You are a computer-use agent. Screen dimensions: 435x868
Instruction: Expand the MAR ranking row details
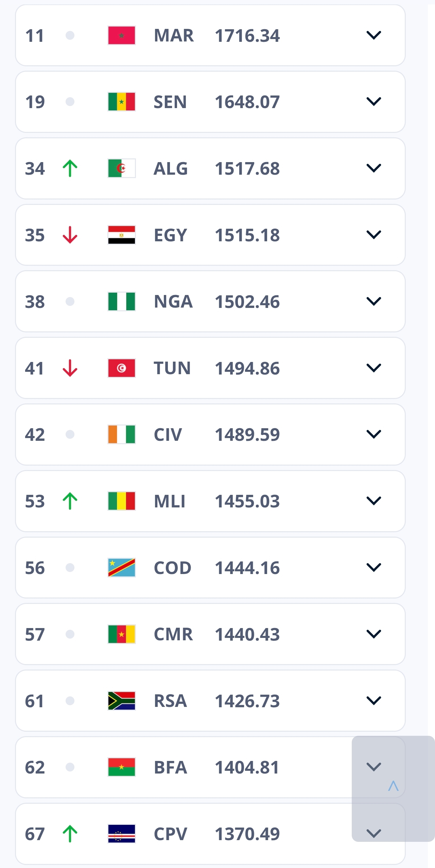pyautogui.click(x=373, y=35)
